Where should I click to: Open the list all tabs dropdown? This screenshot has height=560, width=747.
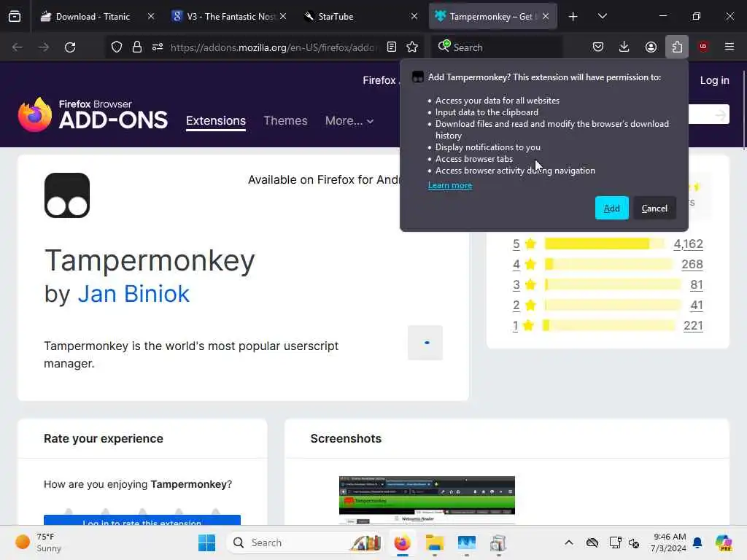(602, 17)
